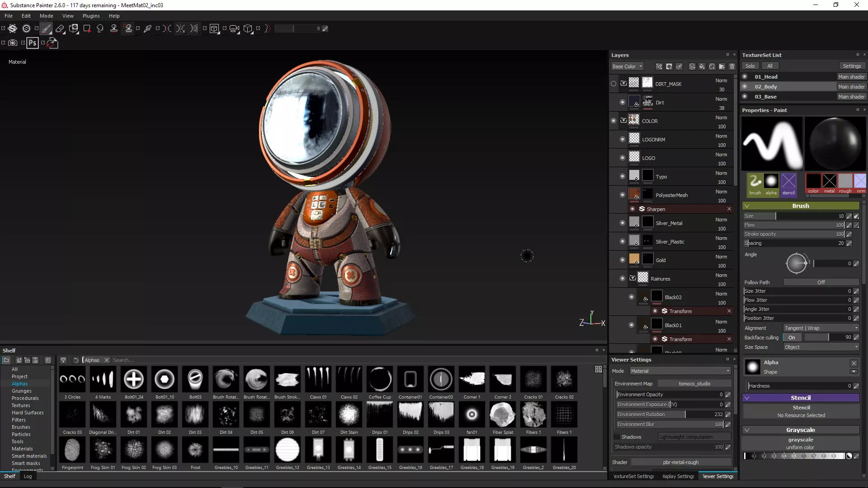Add a fill layer in Layers panel
Viewport: 868px width, 488px height.
pos(702,66)
